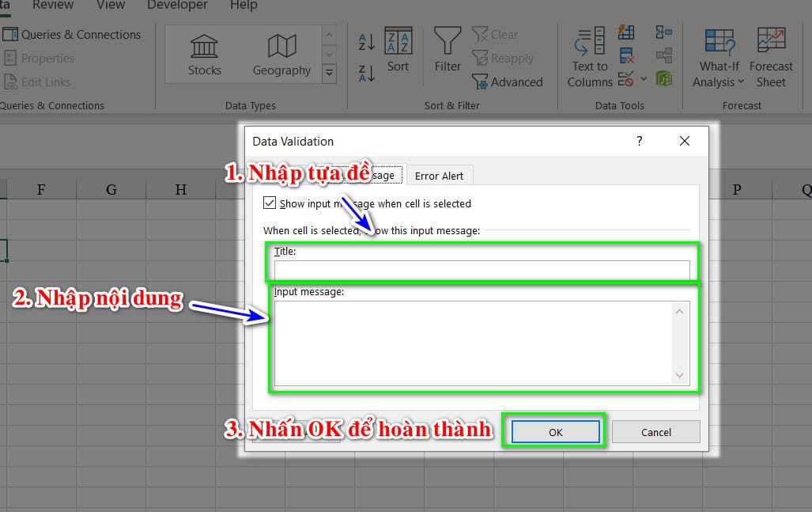Click the Remove Duplicates icon
This screenshot has height=512, width=812.
click(x=626, y=55)
